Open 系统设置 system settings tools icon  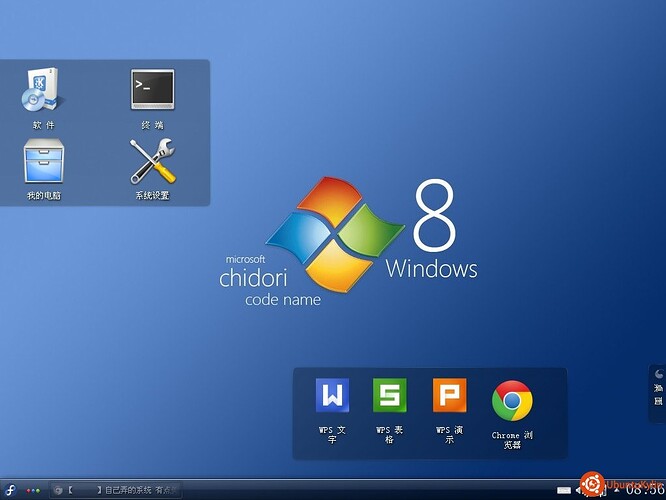pos(152,161)
